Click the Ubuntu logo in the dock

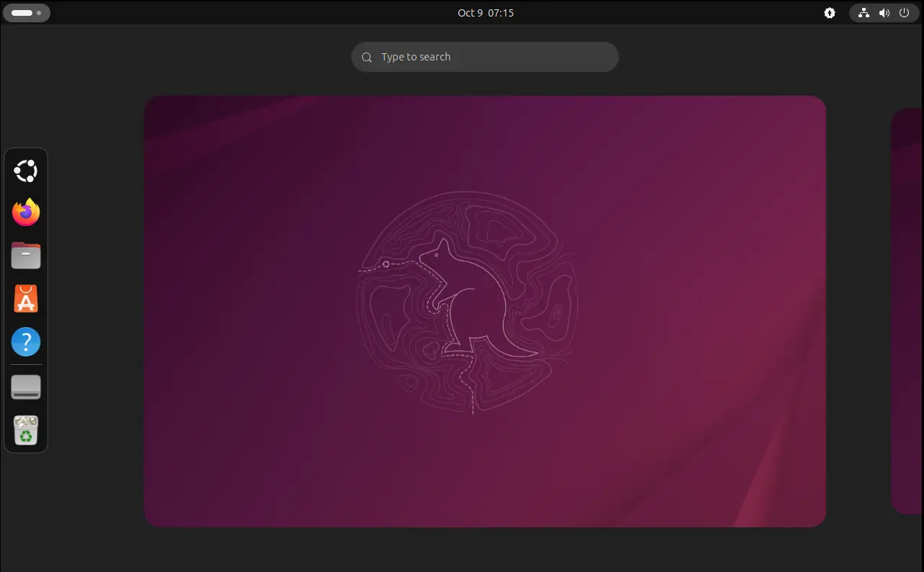click(26, 171)
